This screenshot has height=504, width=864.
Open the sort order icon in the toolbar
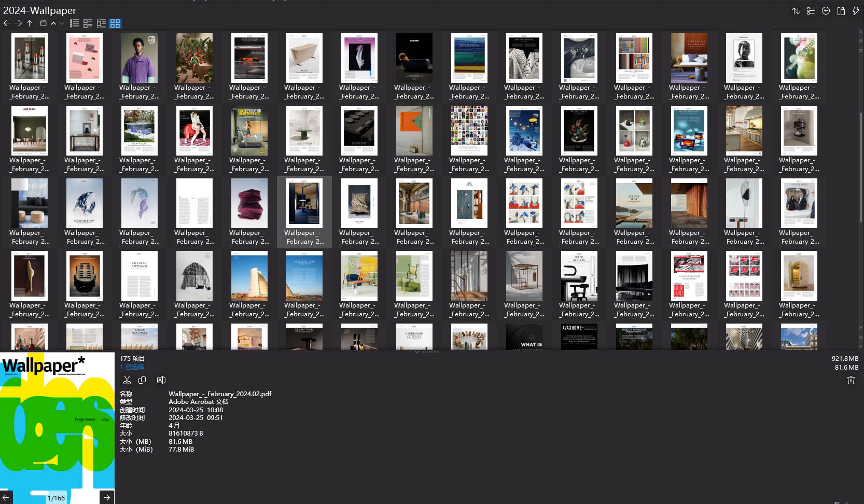tap(796, 11)
